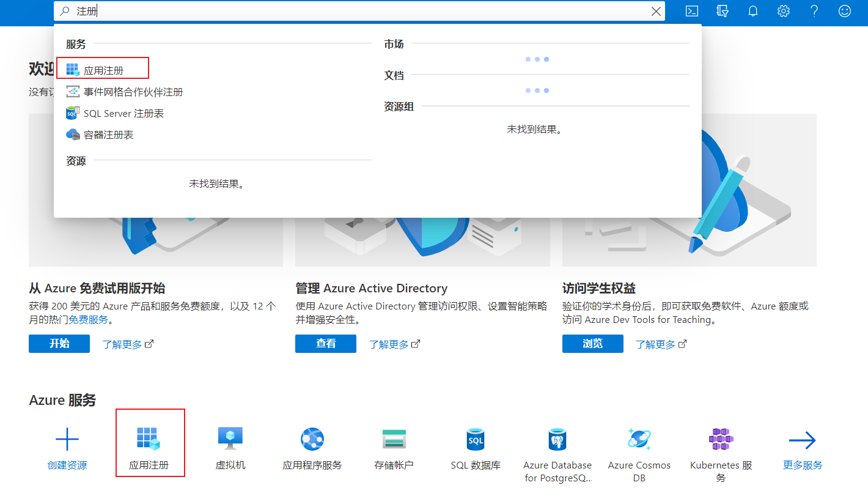Click the 更多服务 label
Image resolution: width=868 pixels, height=496 pixels.
pos(803,465)
